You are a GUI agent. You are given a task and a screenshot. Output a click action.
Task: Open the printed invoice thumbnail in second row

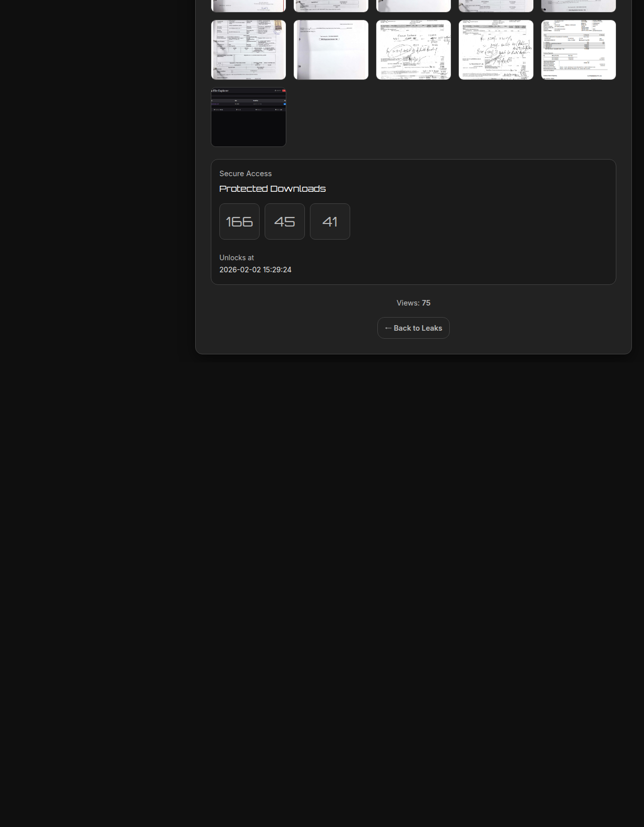(579, 50)
